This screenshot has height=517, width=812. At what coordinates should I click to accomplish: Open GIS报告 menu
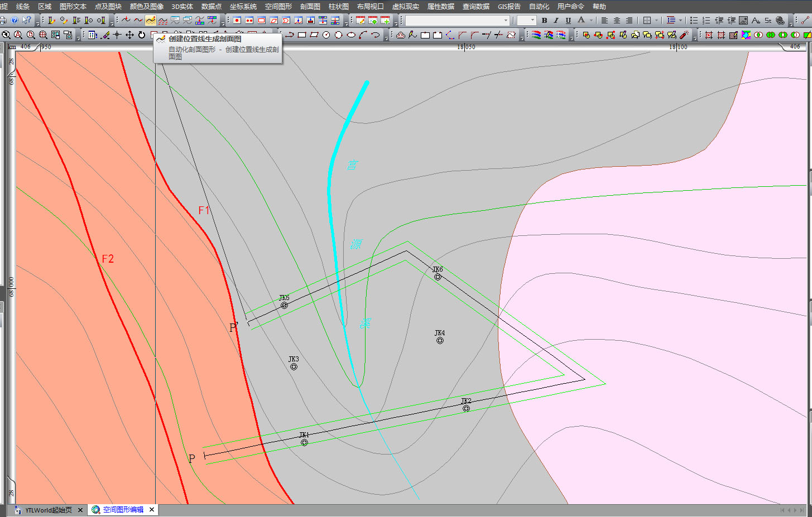click(509, 6)
